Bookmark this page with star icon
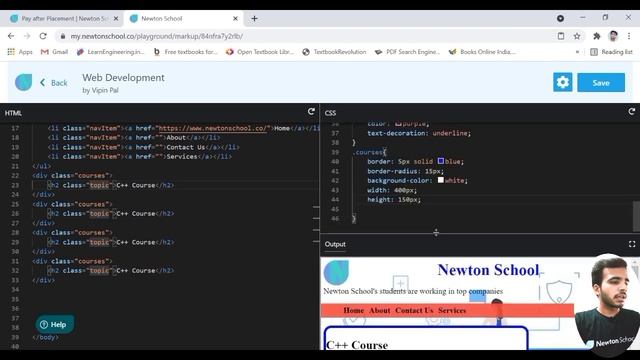 pos(577,36)
